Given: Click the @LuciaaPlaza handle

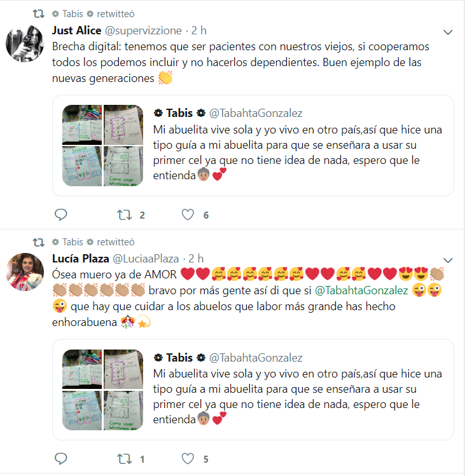Looking at the screenshot, I should coord(146,259).
